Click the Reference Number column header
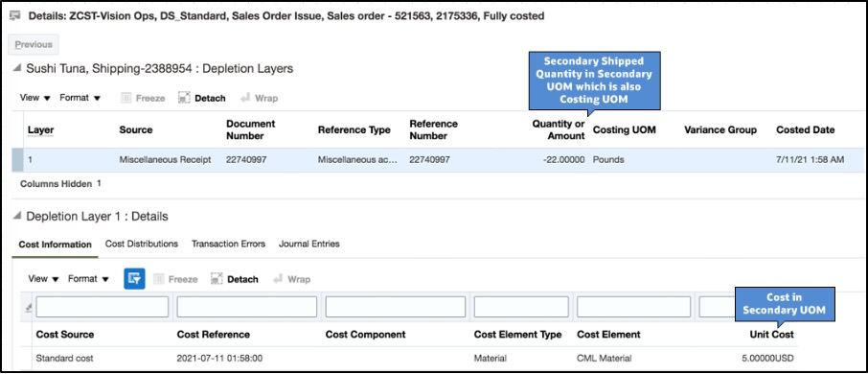868x374 pixels. [433, 129]
